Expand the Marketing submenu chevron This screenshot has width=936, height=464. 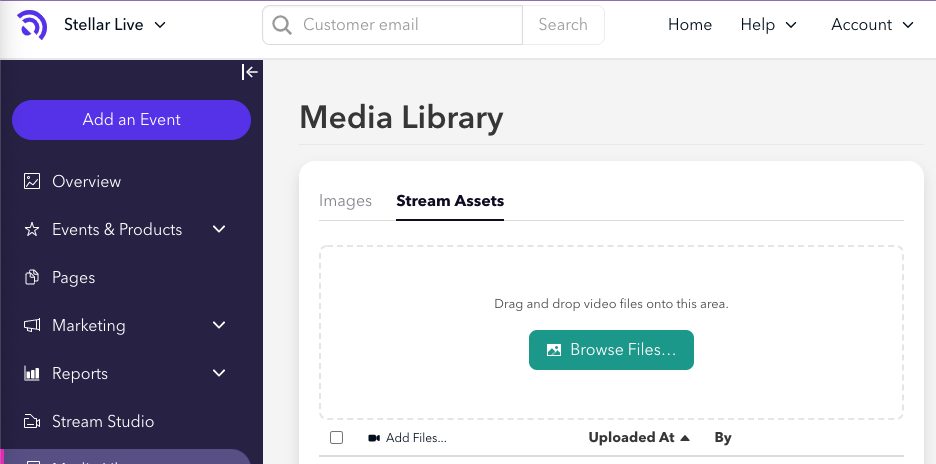tap(219, 325)
